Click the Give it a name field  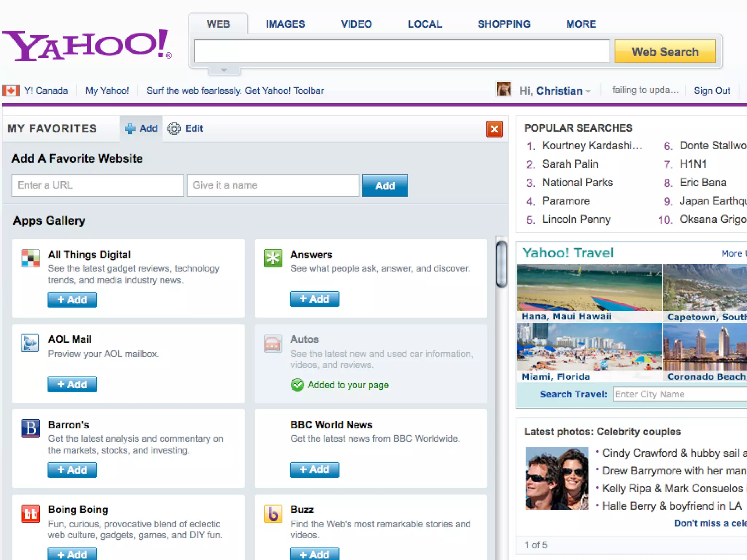273,186
